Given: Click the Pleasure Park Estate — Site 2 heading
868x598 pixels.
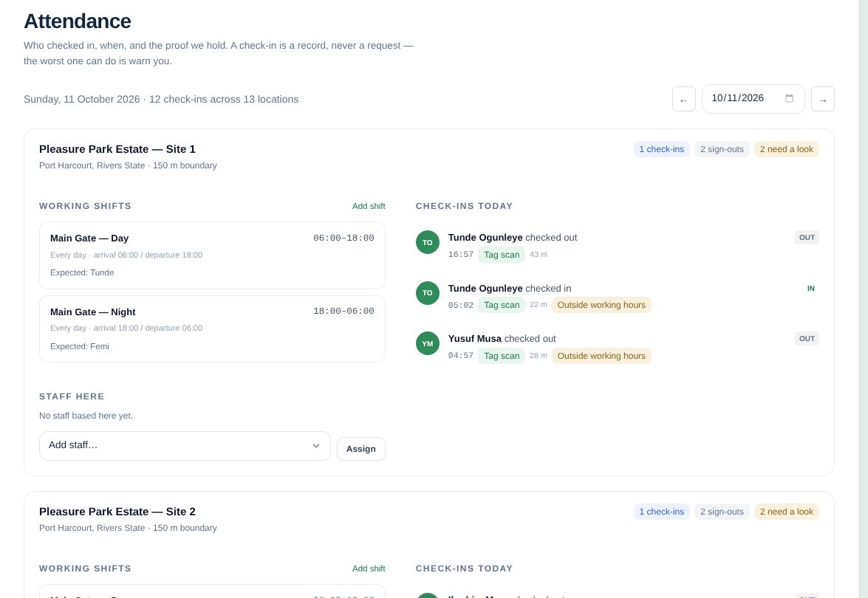Looking at the screenshot, I should (x=117, y=512).
